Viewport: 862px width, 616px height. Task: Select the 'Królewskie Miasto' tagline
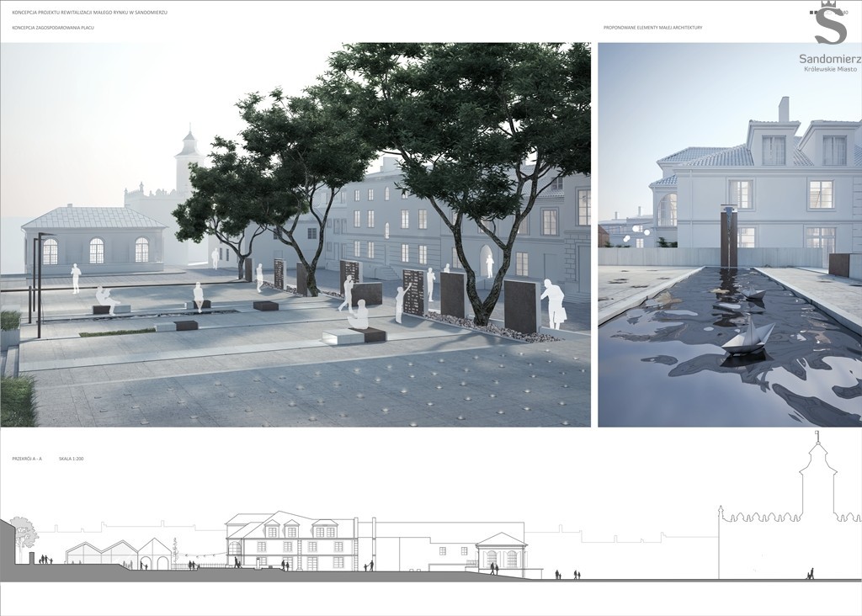tap(829, 69)
